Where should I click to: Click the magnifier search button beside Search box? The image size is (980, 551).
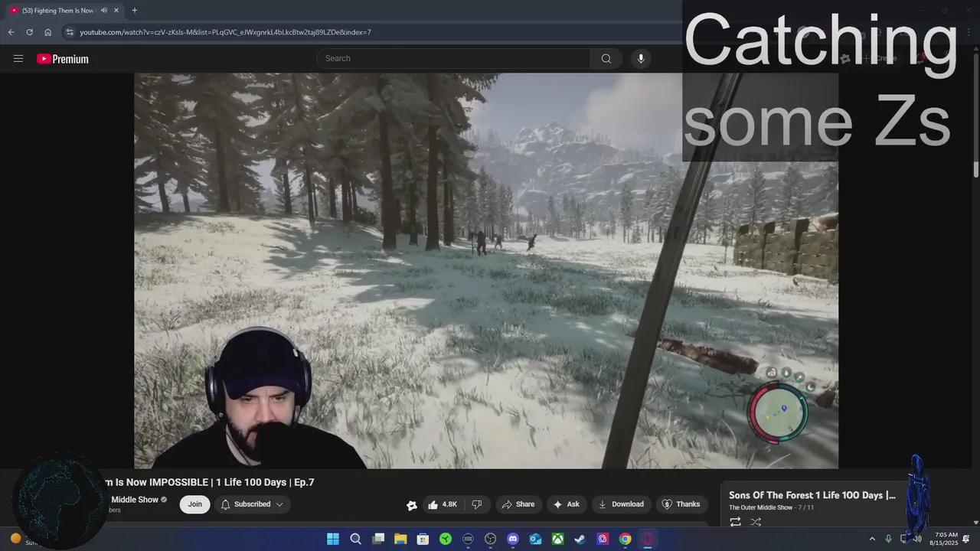pos(606,59)
